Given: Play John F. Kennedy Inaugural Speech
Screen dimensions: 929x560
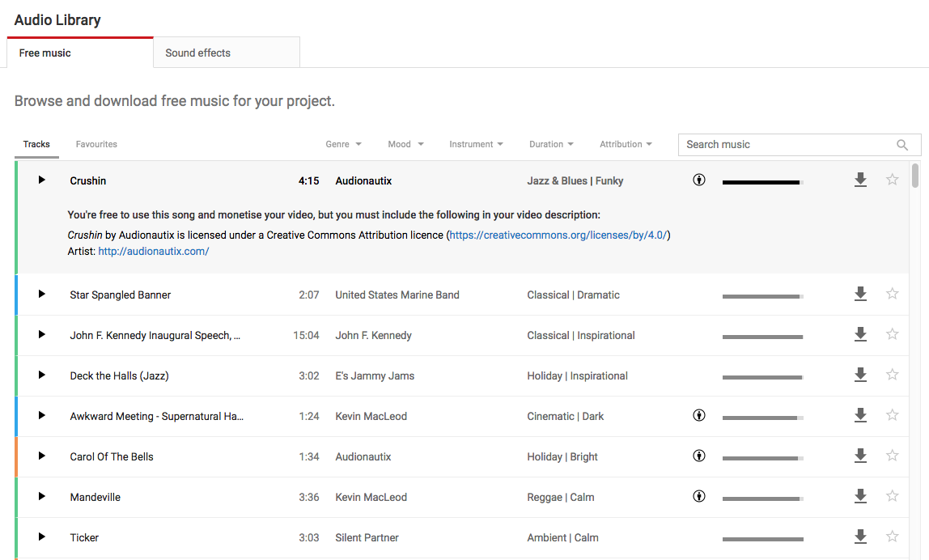Looking at the screenshot, I should (42, 334).
